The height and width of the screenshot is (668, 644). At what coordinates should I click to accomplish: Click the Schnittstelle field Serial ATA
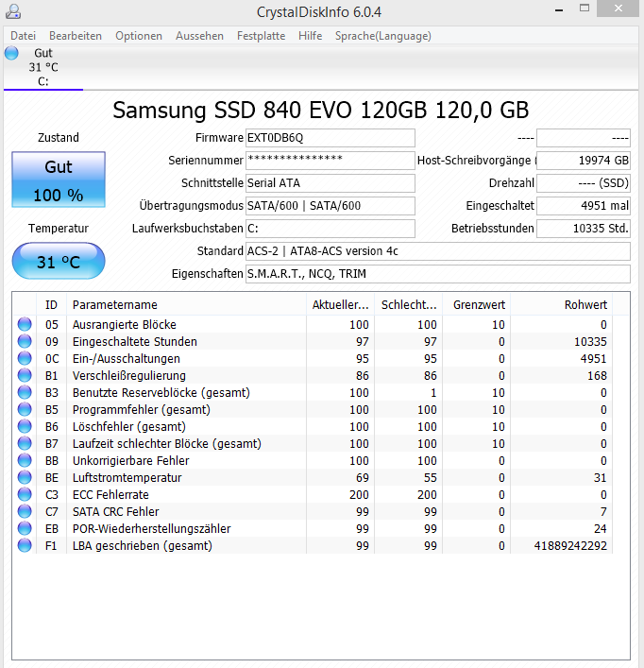pos(330,183)
